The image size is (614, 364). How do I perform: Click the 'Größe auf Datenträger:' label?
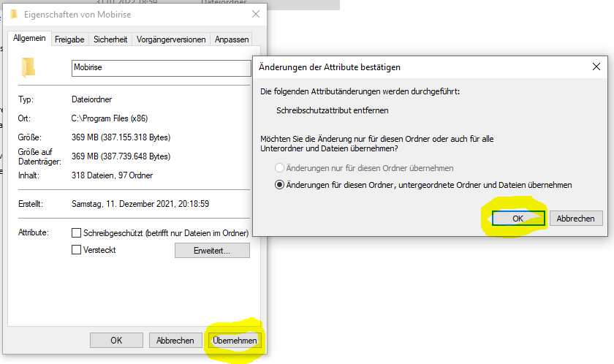point(39,156)
